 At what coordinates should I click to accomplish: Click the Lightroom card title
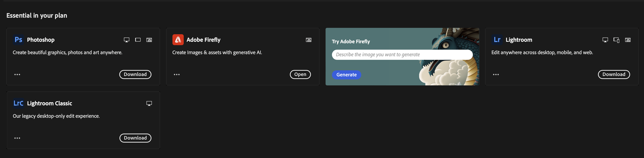519,40
